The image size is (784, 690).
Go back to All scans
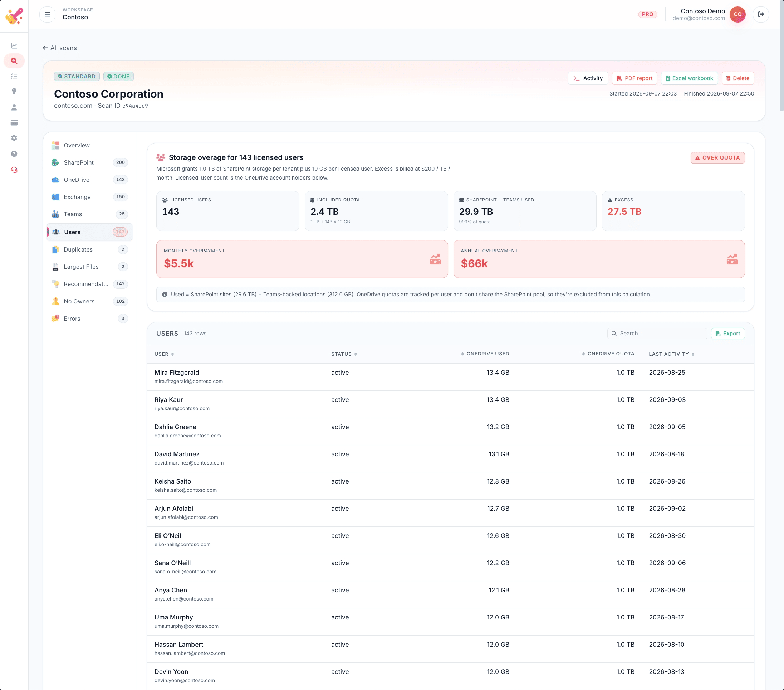(59, 48)
